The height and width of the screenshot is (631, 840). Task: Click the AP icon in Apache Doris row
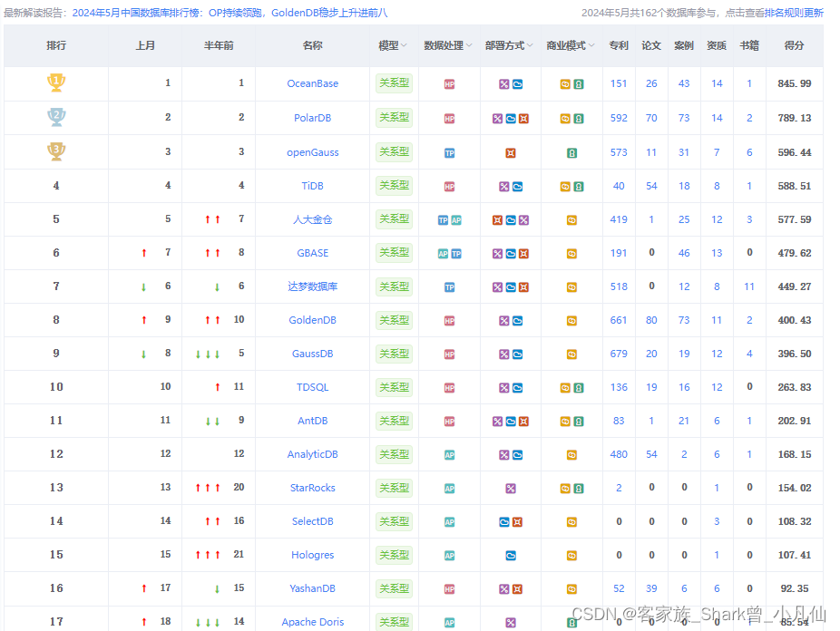[449, 623]
